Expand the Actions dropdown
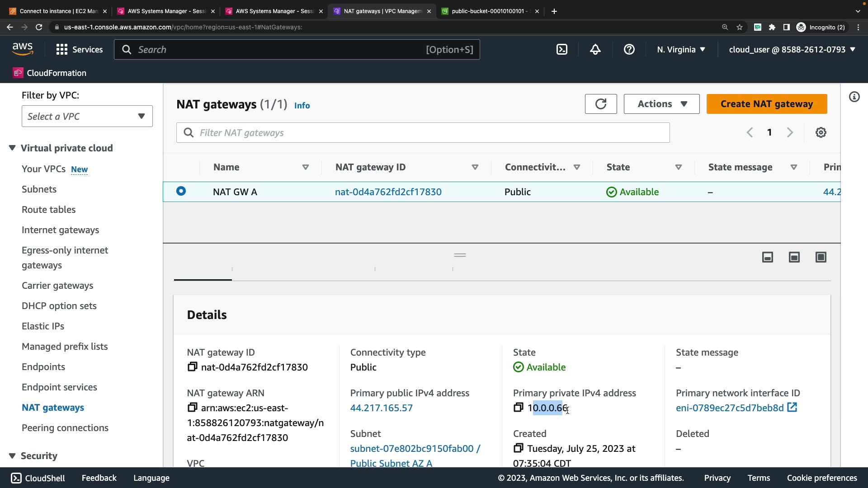 661,104
